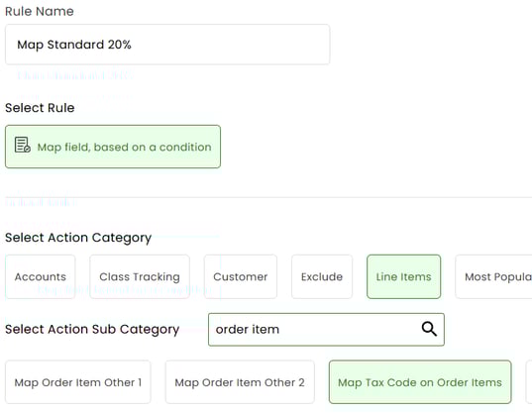
Task: Click the document icon in Map field rule
Action: click(23, 145)
